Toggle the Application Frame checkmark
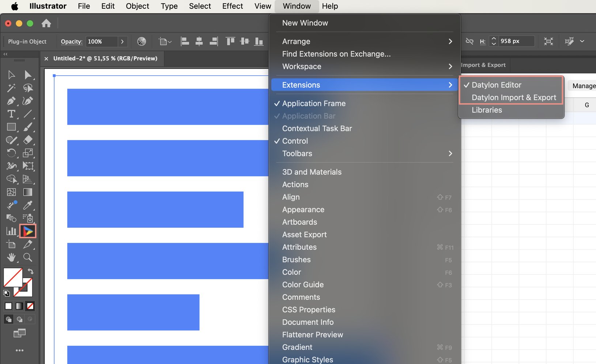 click(278, 103)
